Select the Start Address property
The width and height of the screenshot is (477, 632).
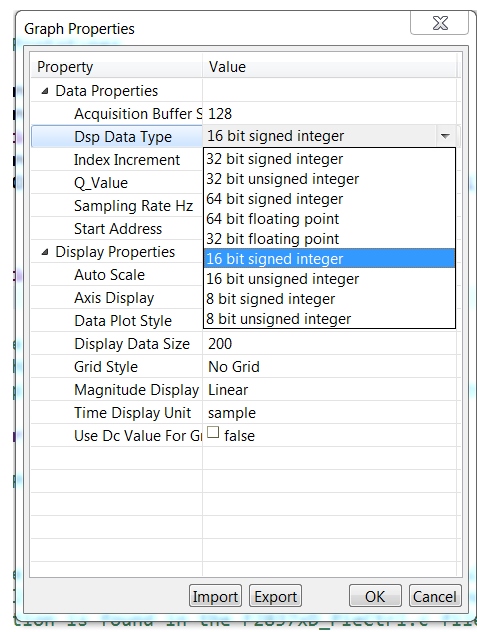coord(118,229)
